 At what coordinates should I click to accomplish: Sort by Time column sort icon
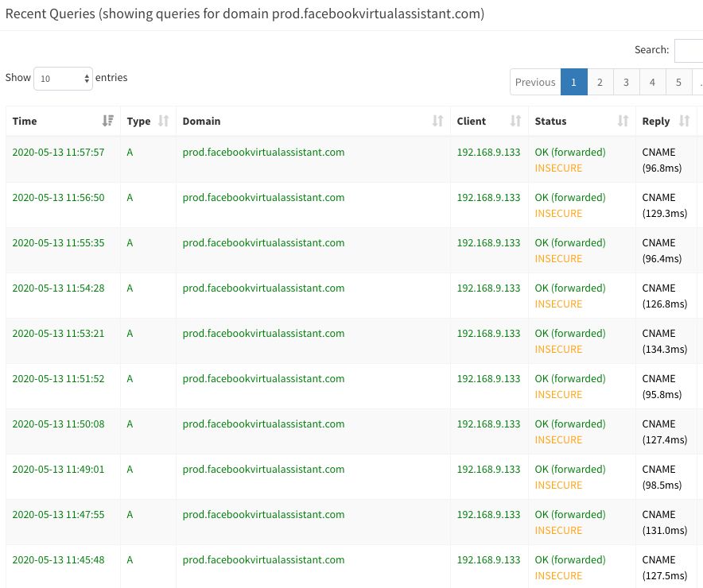107,122
